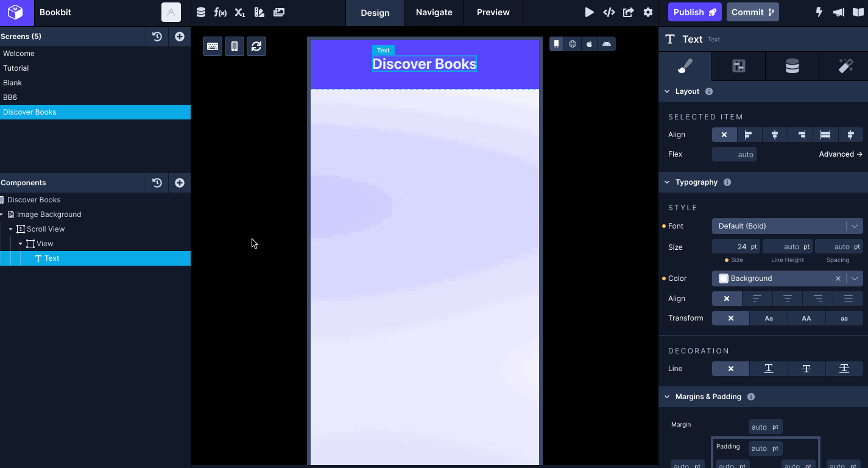Select the underline line decoration

point(769,369)
